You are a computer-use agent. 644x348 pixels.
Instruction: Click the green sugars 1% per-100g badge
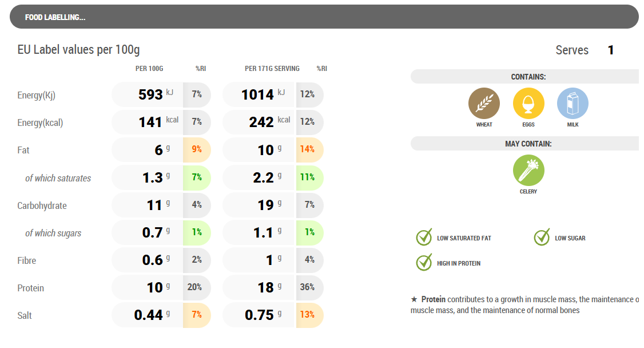click(x=197, y=233)
